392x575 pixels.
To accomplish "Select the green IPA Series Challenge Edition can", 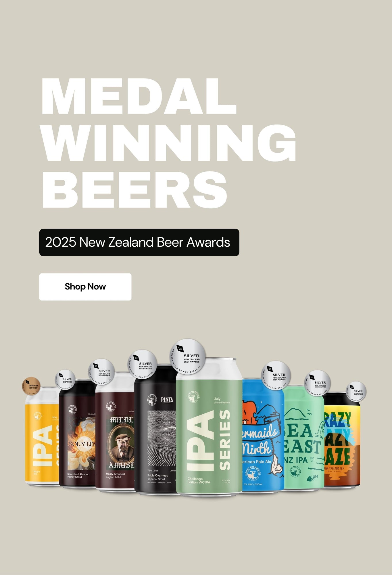I will click(x=209, y=427).
